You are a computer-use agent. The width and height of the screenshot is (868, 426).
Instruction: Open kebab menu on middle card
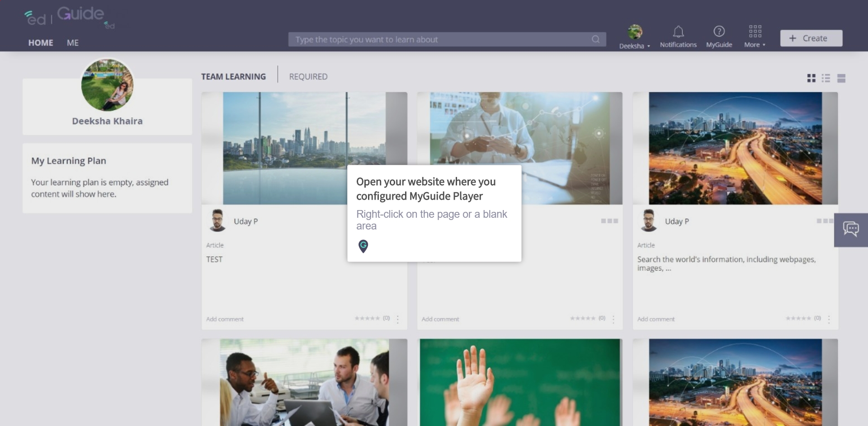[x=613, y=319]
